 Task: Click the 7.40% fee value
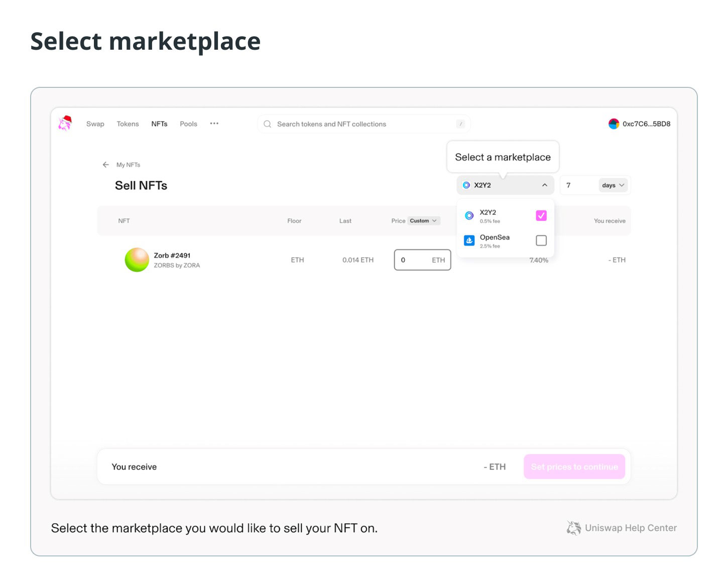point(539,260)
